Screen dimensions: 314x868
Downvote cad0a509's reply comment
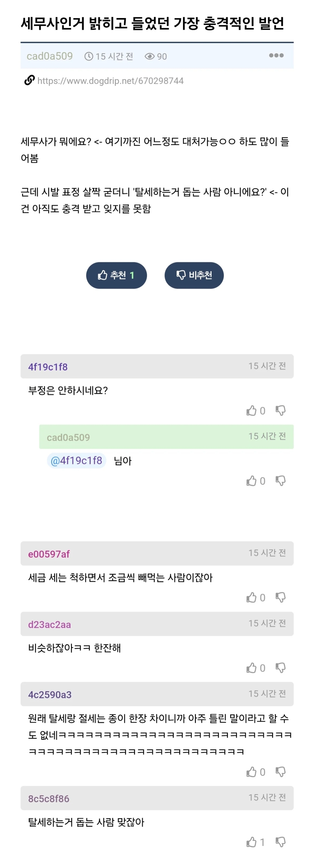click(280, 481)
